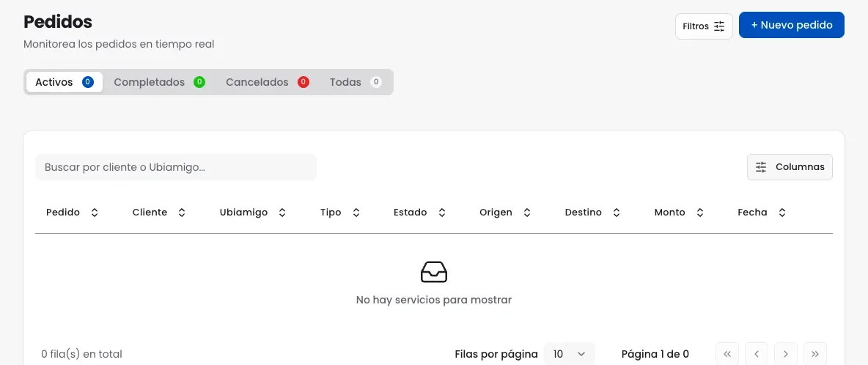Click the Fecha column header text
This screenshot has width=868, height=365.
click(752, 213)
